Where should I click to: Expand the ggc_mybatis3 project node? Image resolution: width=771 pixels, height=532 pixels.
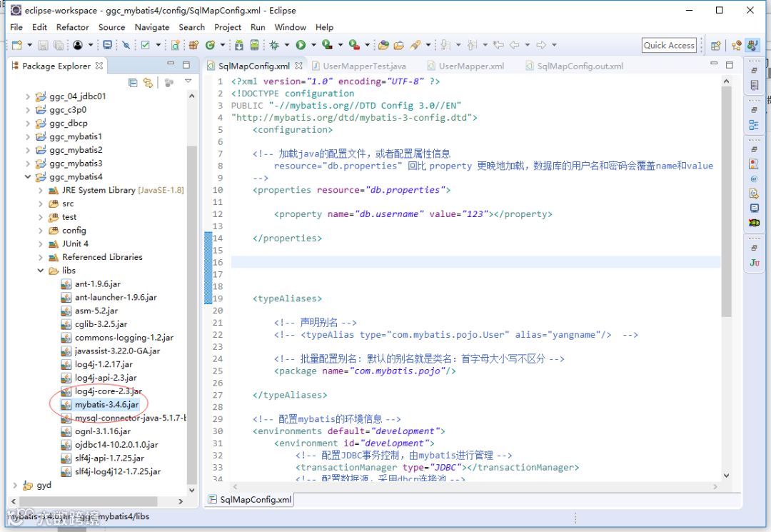coord(29,164)
